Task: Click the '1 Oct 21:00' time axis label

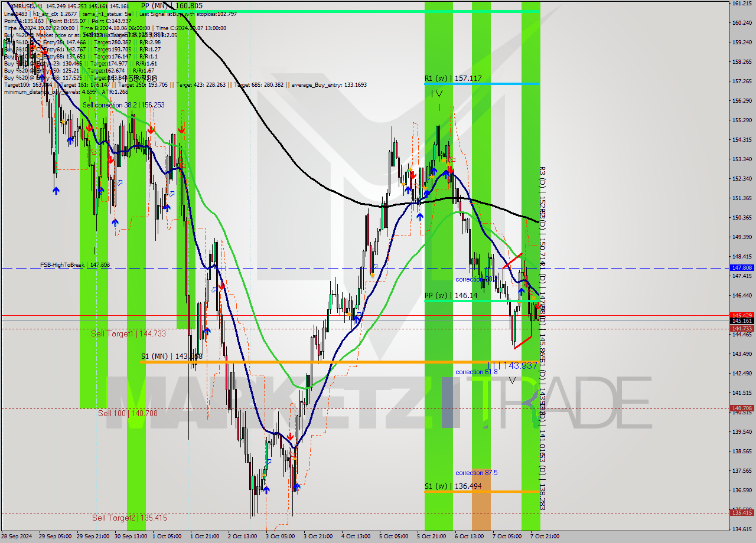Action: pyautogui.click(x=204, y=537)
